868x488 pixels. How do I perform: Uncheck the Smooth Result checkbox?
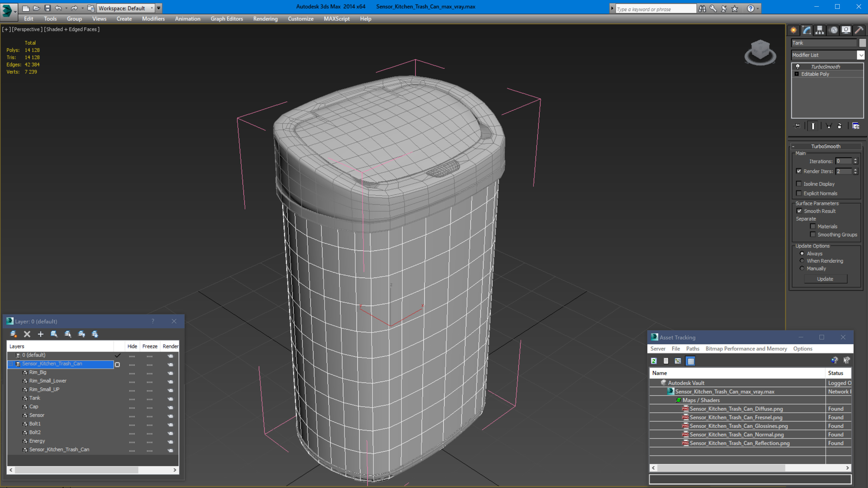pos(799,211)
